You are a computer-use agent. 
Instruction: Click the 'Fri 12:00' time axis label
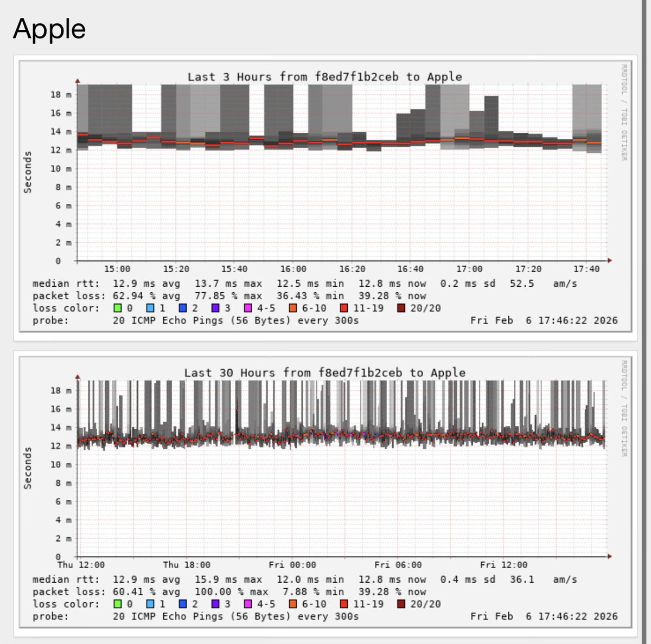503,565
